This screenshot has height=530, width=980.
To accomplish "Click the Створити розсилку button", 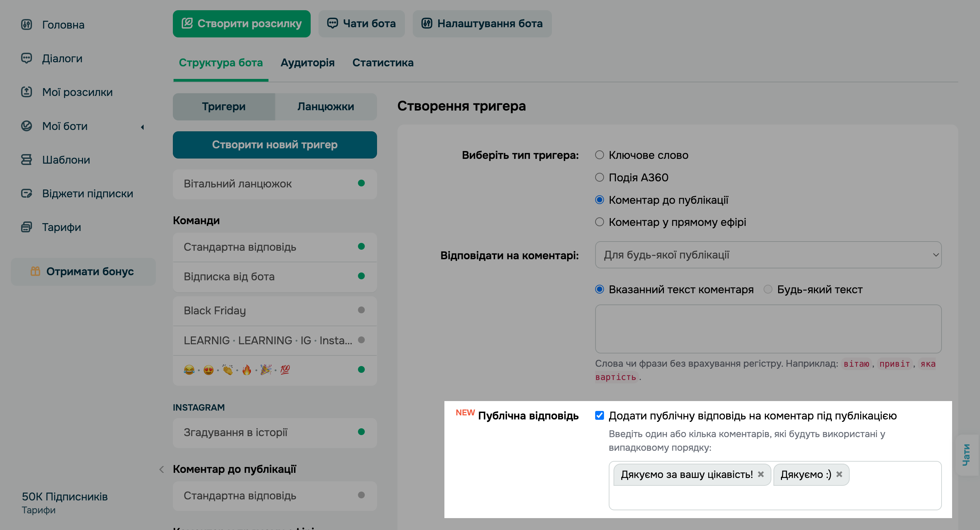I will click(x=242, y=23).
